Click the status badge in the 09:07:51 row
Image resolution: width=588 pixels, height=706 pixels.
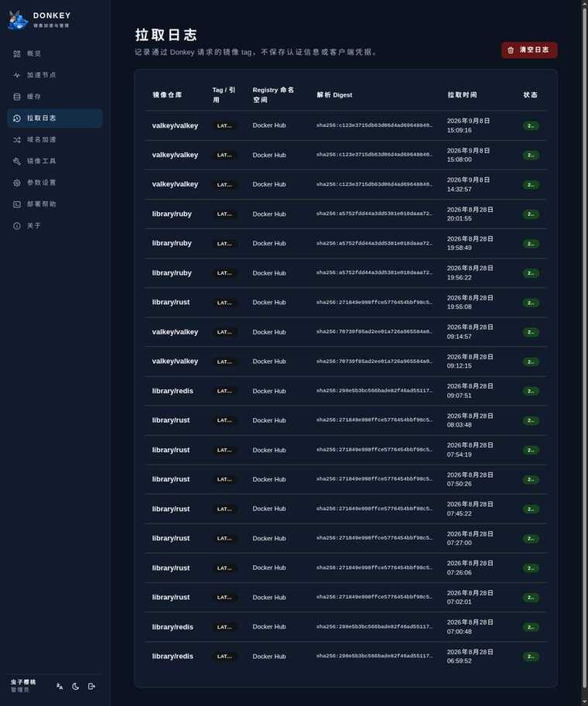[531, 391]
